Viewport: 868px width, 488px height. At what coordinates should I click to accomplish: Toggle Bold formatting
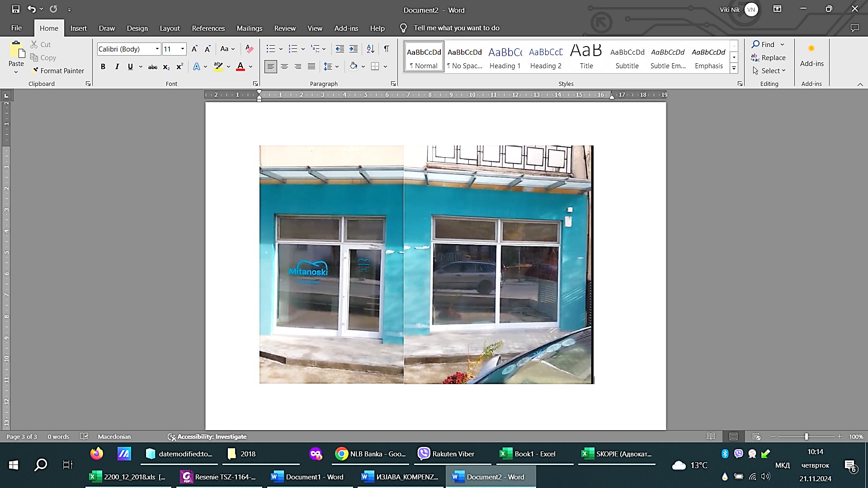click(103, 67)
